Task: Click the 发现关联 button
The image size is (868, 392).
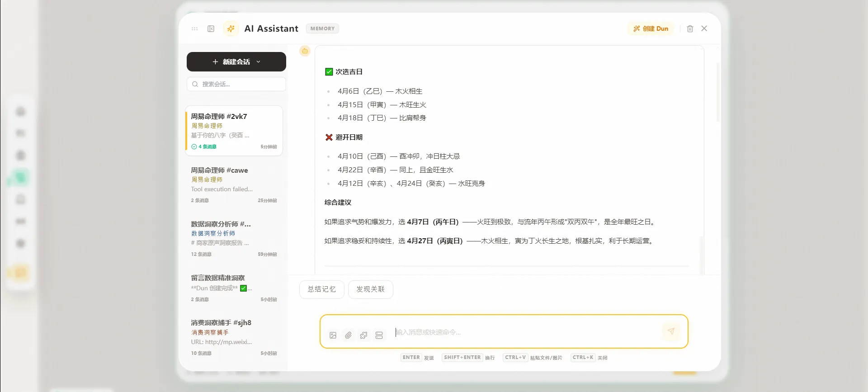Action: [370, 289]
